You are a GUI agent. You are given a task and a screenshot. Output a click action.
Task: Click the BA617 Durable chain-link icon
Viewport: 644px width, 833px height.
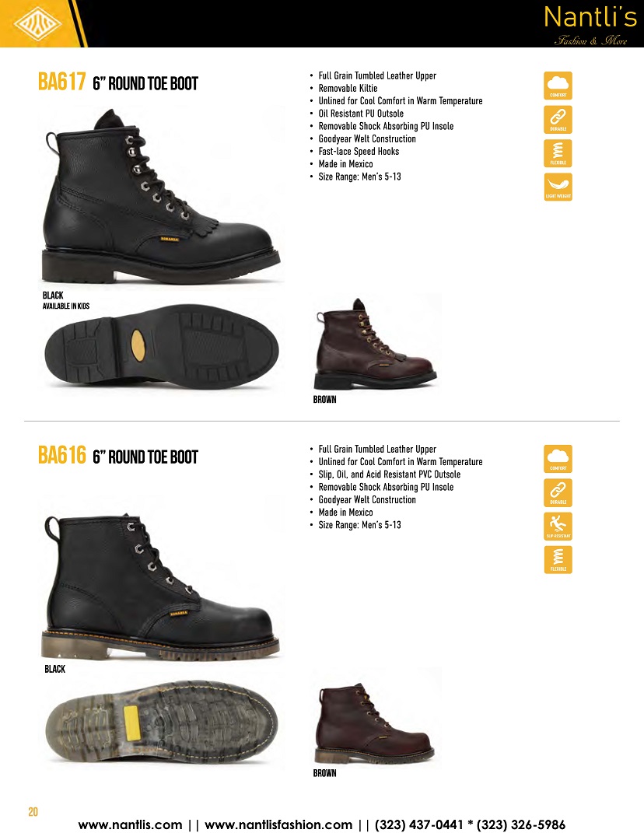[558, 120]
